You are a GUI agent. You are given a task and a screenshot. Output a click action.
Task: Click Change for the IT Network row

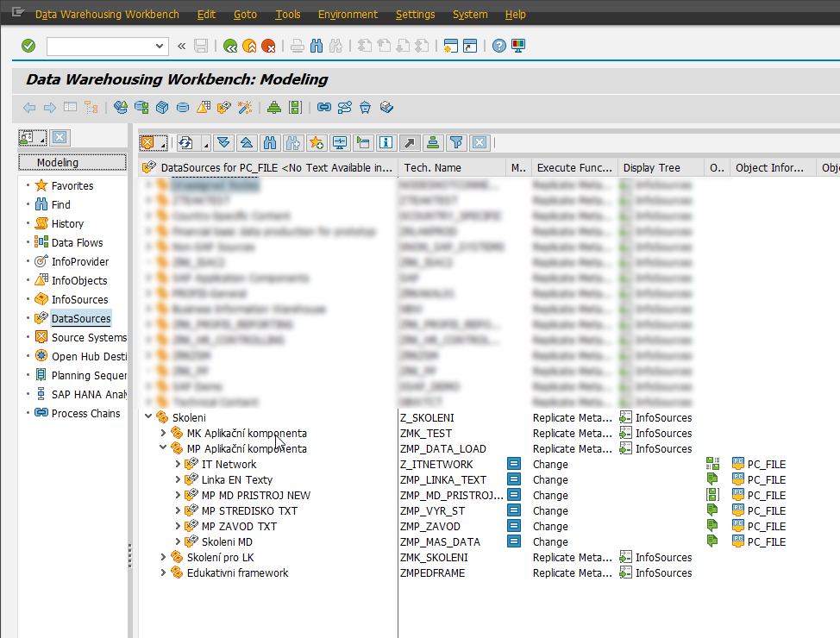(x=550, y=464)
